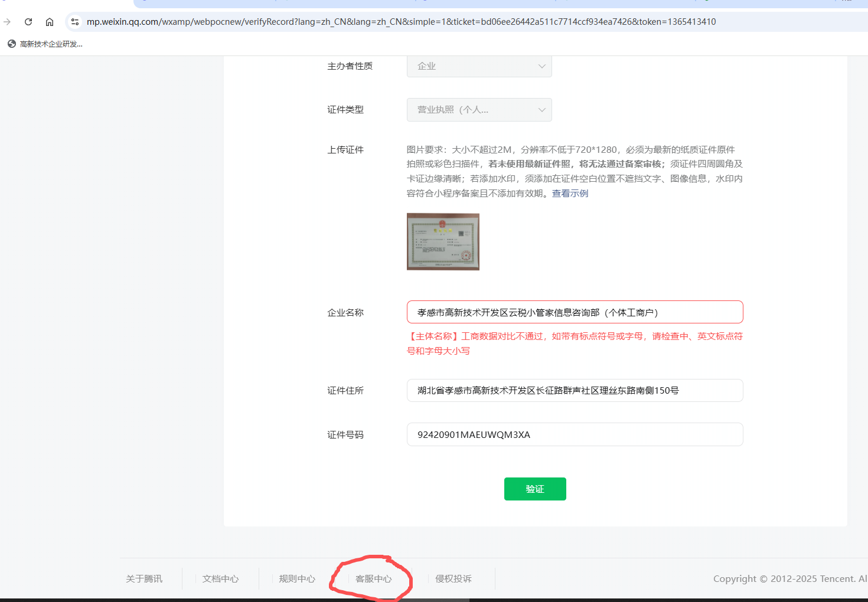Click the 证件住所 address field
Screen dimensions: 868x602
coord(575,391)
